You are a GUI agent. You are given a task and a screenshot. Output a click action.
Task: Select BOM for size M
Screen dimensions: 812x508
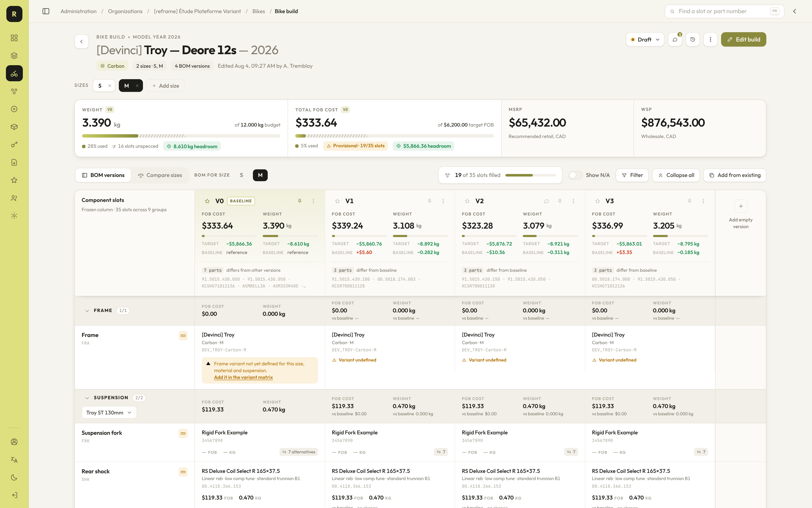tap(260, 175)
